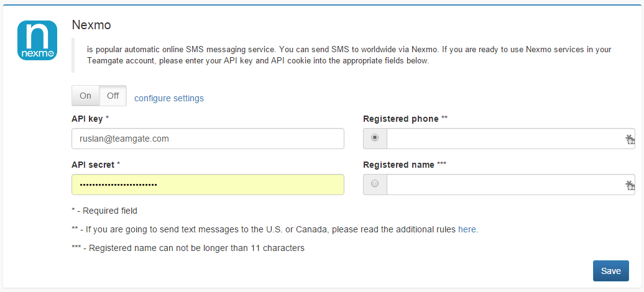The height and width of the screenshot is (292, 644).
Task: Click the key icon in Registered name field
Action: (x=630, y=185)
